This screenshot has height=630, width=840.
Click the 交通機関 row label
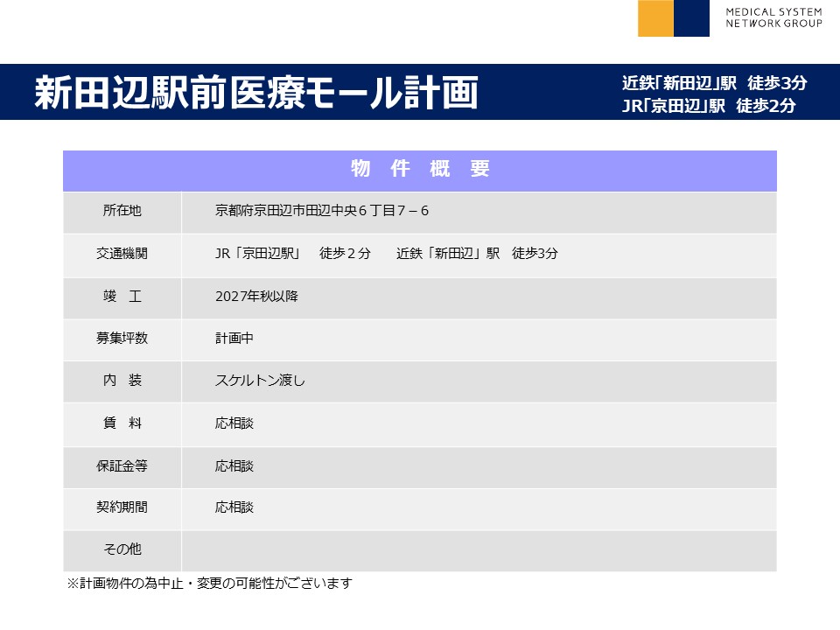(x=122, y=254)
